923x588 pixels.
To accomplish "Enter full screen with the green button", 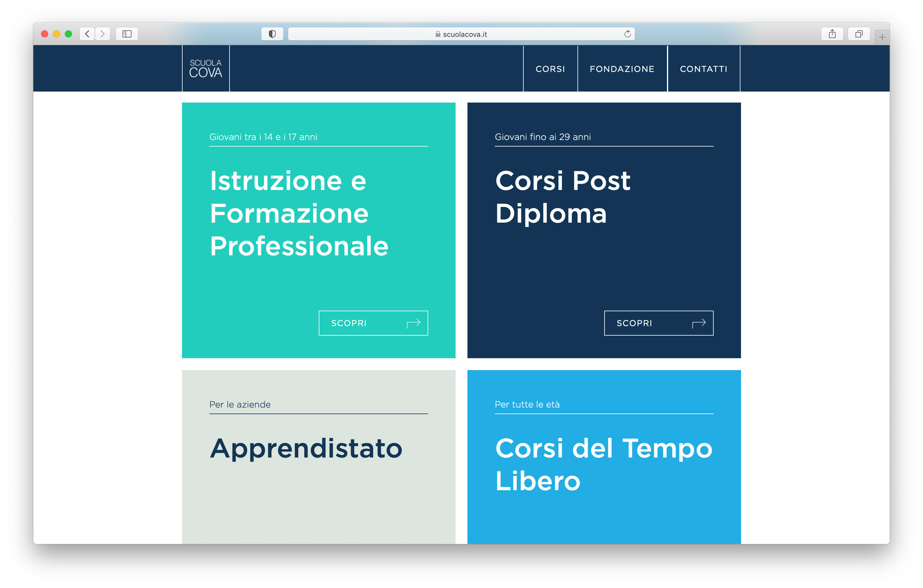I will tap(68, 34).
